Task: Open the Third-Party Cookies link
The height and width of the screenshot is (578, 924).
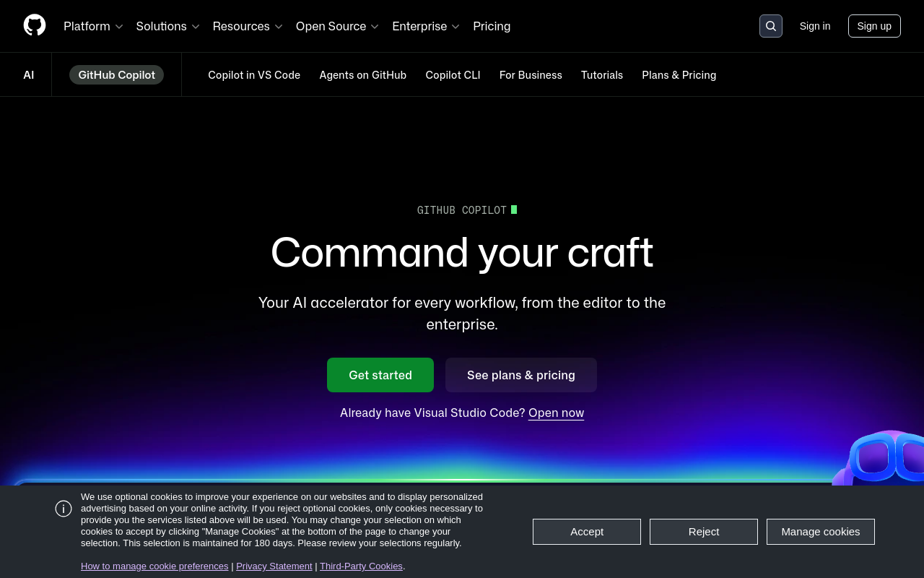Action: pos(361,566)
